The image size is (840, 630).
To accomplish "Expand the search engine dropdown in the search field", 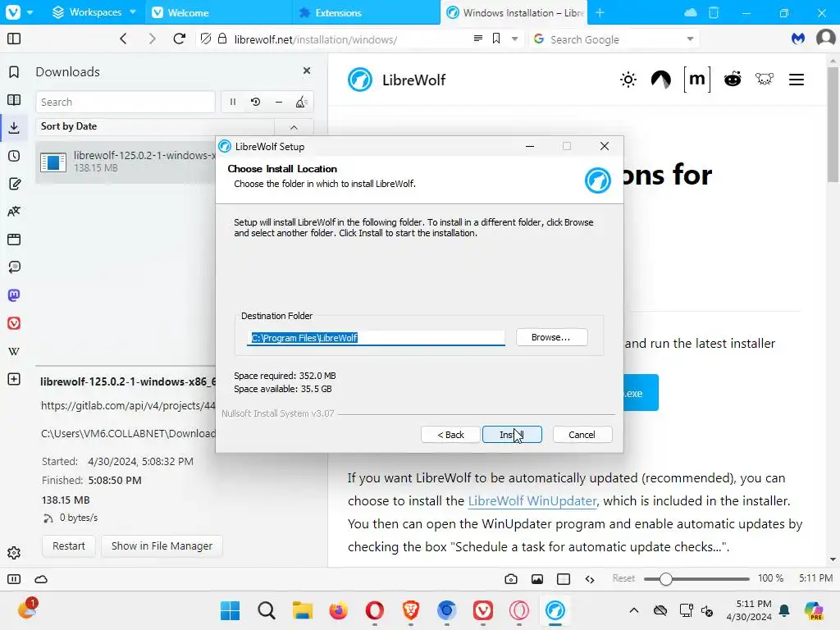I will tap(690, 39).
